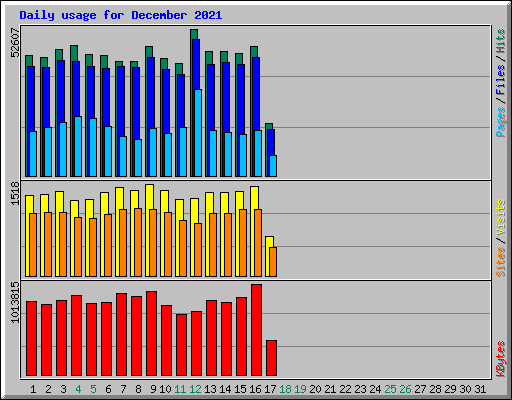Select the tallest red KBytes bar for day 16
Screen dimensions: 512x400
256,330
